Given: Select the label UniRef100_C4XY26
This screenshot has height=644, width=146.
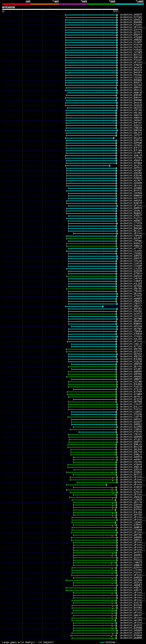Looking at the screenshot, I should (x=131, y=316).
